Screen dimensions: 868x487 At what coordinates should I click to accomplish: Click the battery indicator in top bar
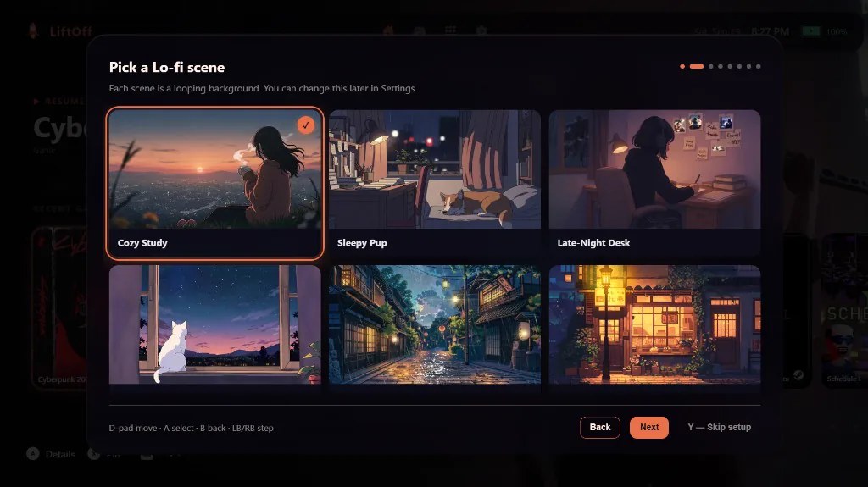coord(811,31)
